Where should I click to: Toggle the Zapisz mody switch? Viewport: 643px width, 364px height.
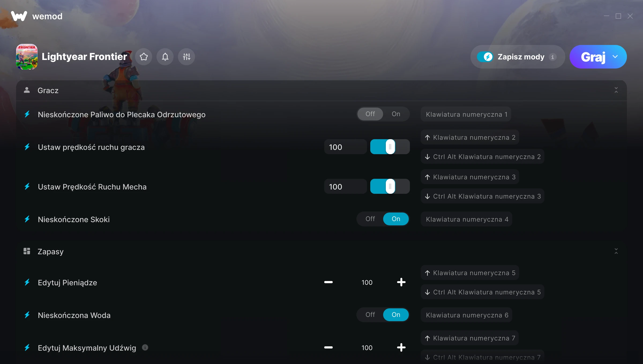click(485, 57)
